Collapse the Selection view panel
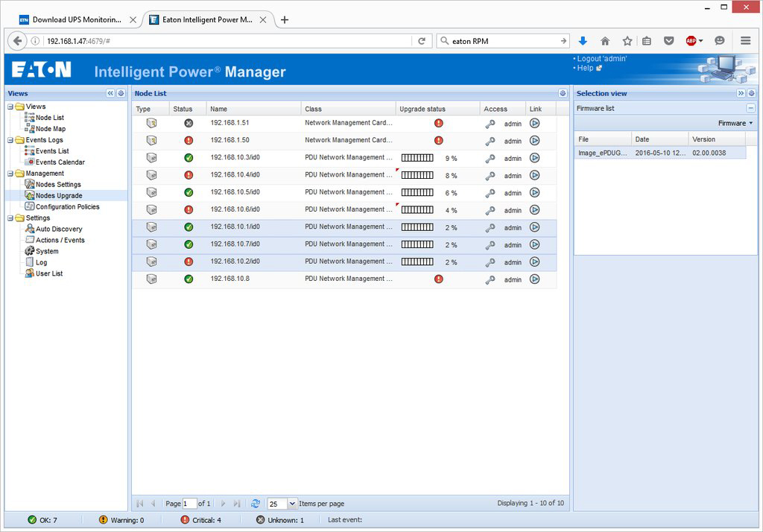 click(x=741, y=93)
